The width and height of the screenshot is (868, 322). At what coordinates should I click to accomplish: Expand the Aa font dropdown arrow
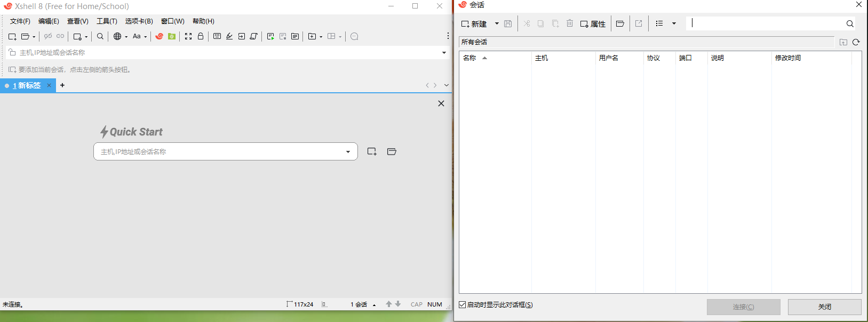[x=146, y=37]
